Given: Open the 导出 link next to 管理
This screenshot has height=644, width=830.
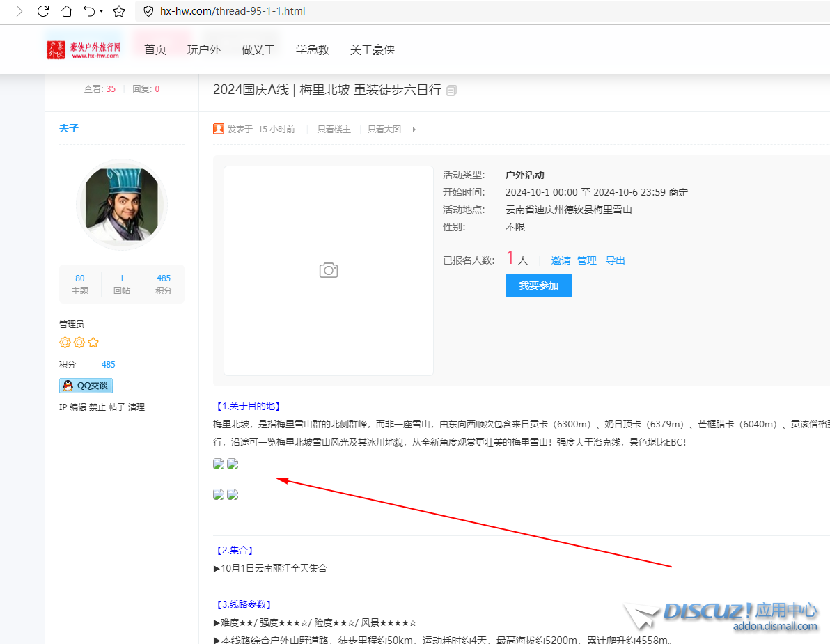Looking at the screenshot, I should click(616, 260).
